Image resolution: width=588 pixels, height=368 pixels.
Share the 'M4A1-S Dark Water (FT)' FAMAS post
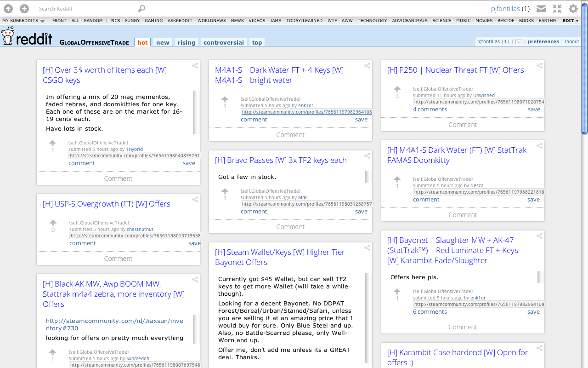click(539, 146)
